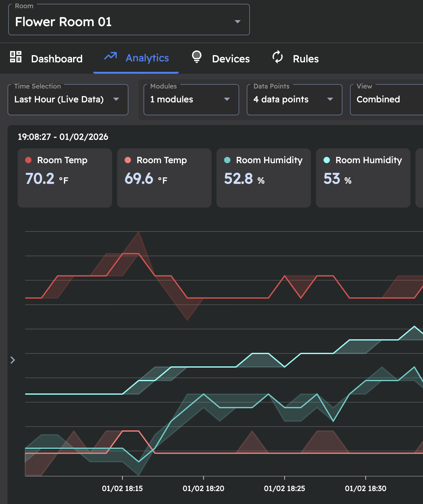
Task: Click the Dashboard grid icon
Action: (16, 57)
